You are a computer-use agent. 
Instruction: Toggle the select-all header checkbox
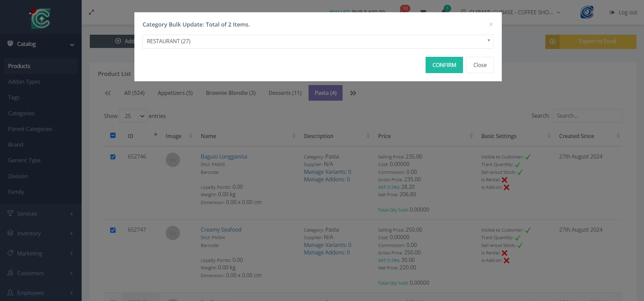pos(113,135)
